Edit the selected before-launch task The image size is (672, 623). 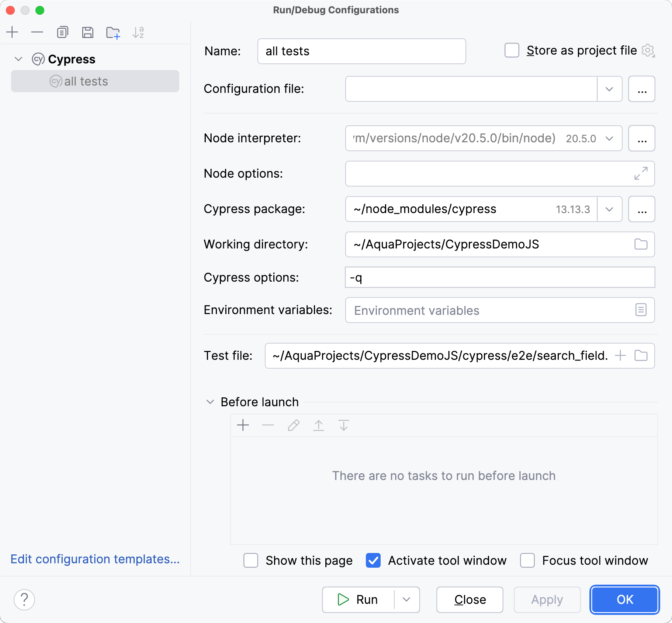(x=293, y=425)
